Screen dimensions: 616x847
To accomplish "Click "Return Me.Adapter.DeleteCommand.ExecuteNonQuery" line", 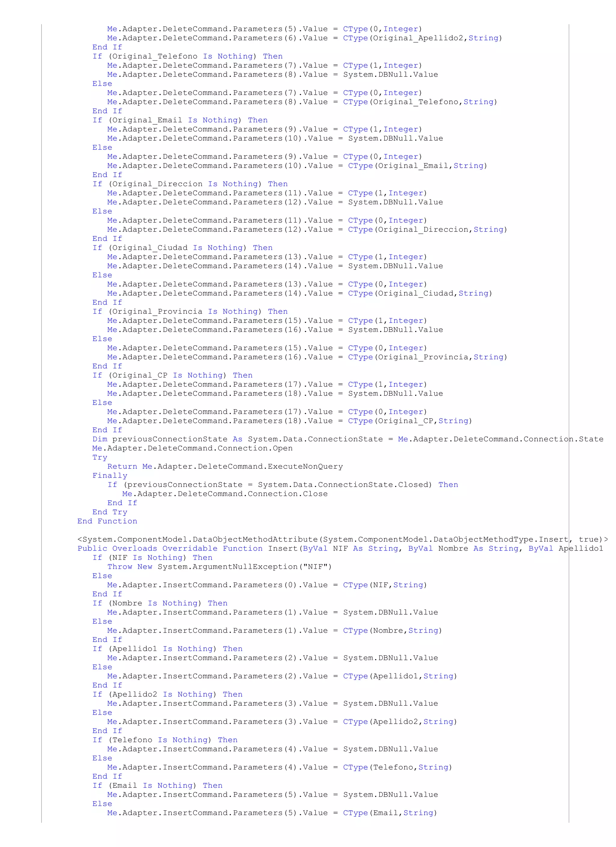I will tap(225, 467).
